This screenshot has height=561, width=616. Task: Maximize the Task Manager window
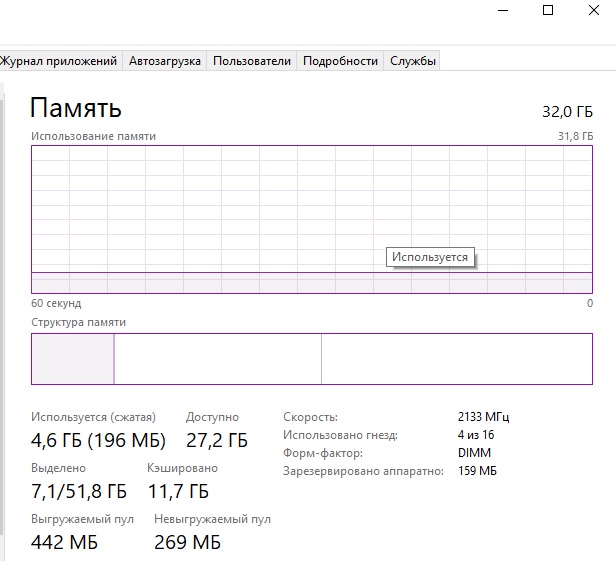point(548,10)
